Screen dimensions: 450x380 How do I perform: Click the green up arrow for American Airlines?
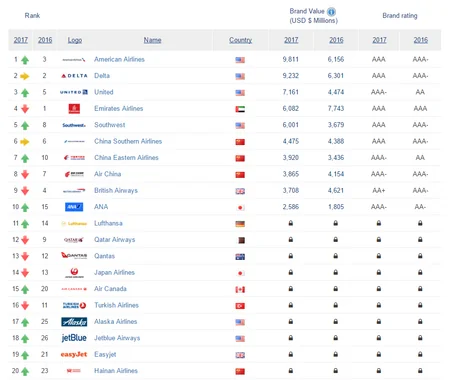25,60
